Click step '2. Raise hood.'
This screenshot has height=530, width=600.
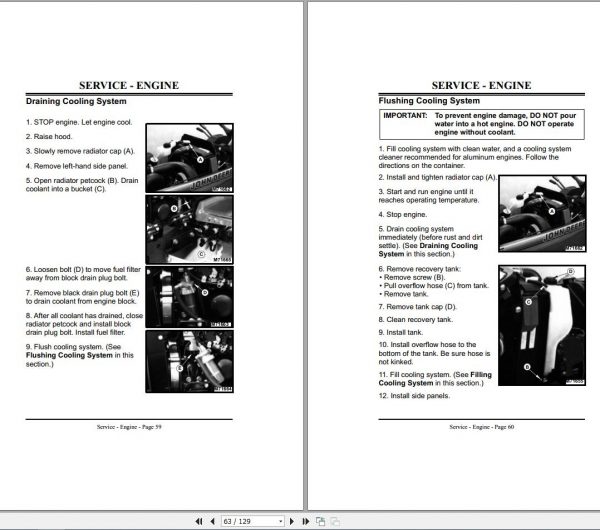point(49,137)
